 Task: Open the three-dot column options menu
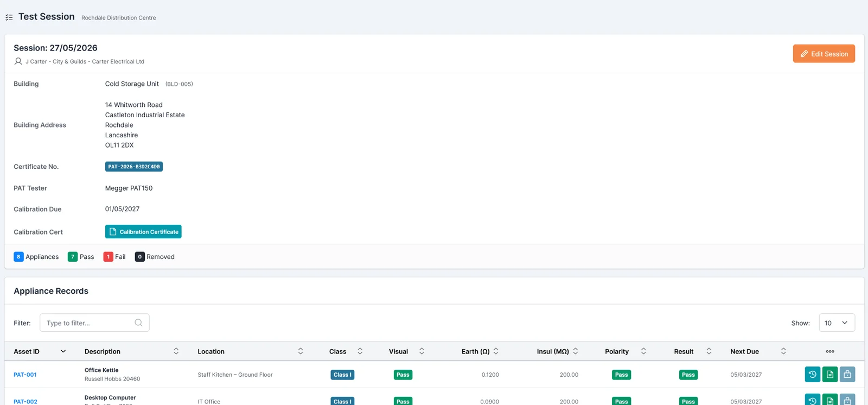click(x=830, y=352)
